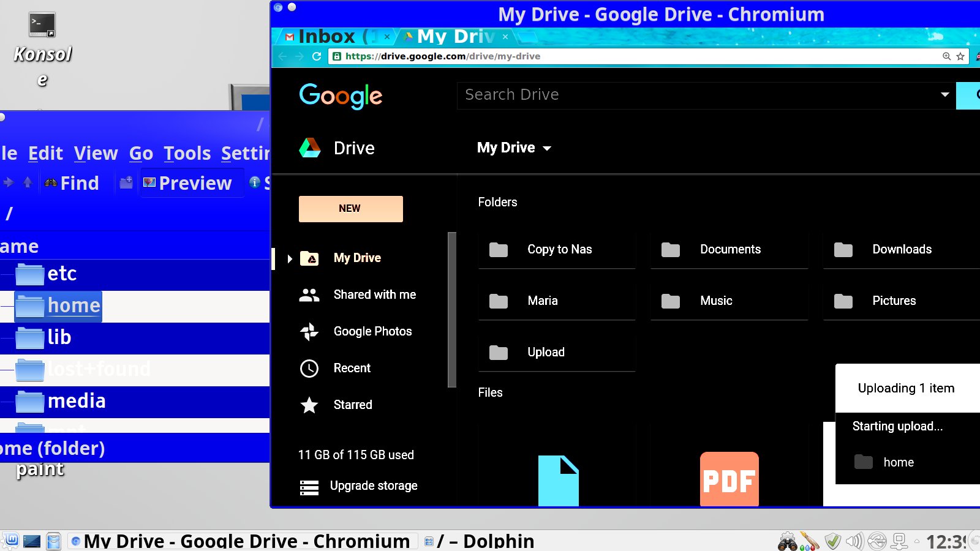
Task: Open Go menu in Dolphin
Action: [x=141, y=153]
